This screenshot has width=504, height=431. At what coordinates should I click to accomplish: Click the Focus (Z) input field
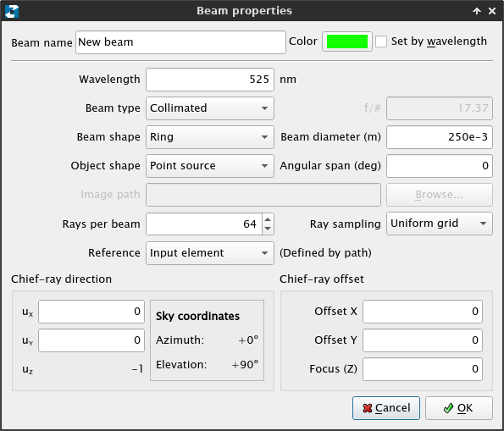click(423, 369)
